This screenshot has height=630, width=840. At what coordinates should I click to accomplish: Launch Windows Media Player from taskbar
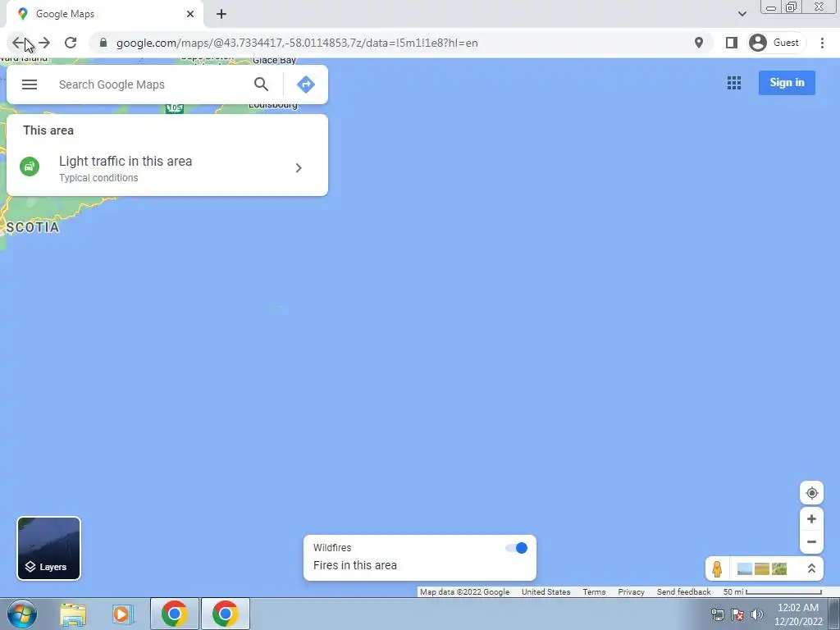123,614
